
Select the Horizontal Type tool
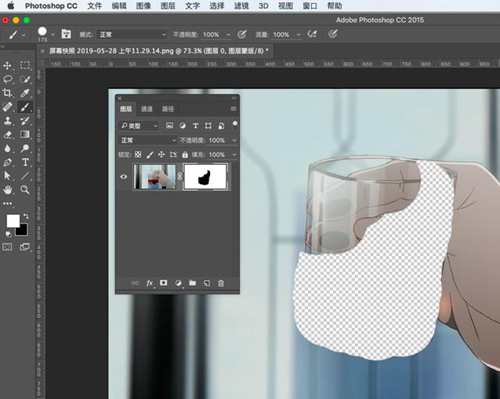[25, 162]
